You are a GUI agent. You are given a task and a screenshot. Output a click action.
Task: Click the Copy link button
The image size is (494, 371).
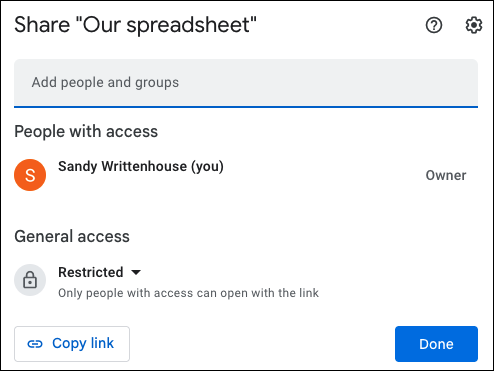[72, 344]
